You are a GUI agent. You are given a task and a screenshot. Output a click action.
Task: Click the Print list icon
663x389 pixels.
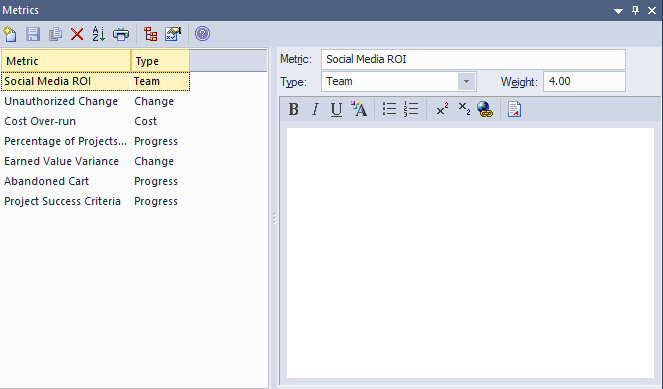click(121, 34)
